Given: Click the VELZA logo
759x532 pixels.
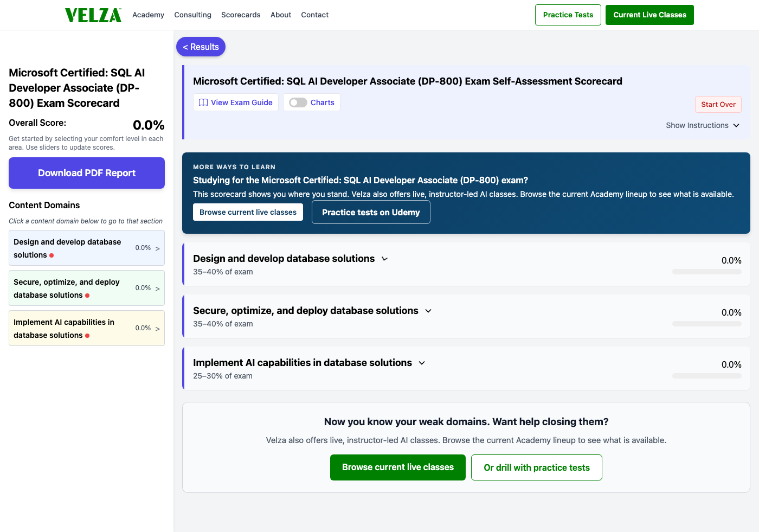Looking at the screenshot, I should [93, 15].
